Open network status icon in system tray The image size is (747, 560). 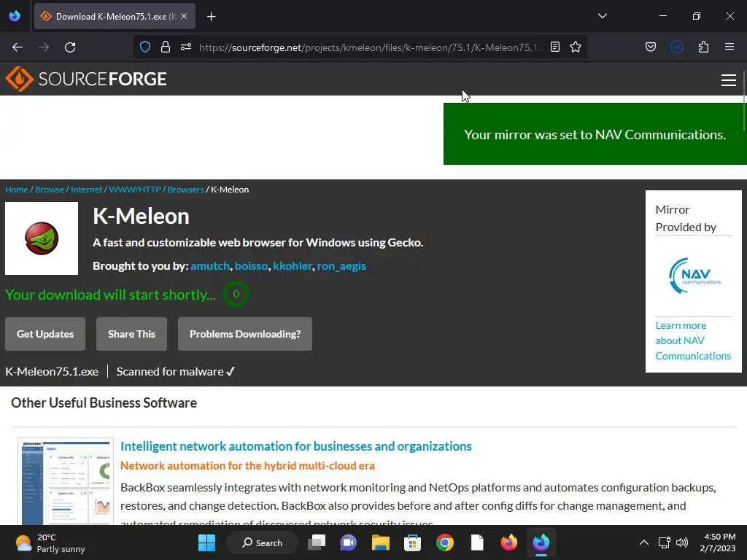point(664,542)
